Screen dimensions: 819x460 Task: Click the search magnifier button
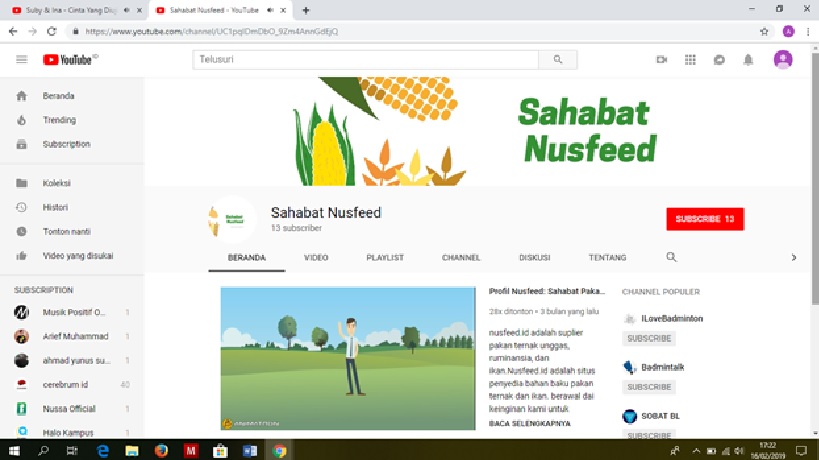coord(558,60)
